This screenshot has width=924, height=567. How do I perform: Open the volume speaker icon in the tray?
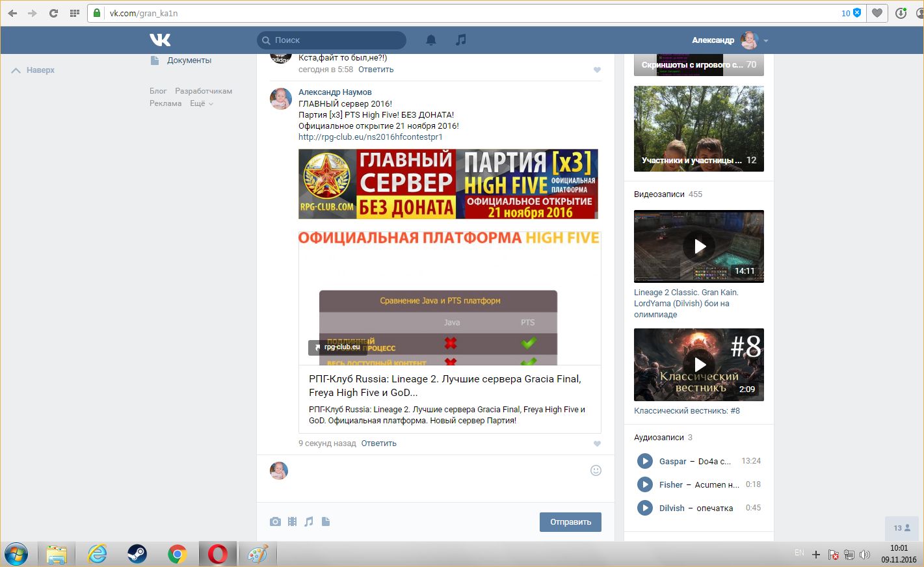[864, 555]
